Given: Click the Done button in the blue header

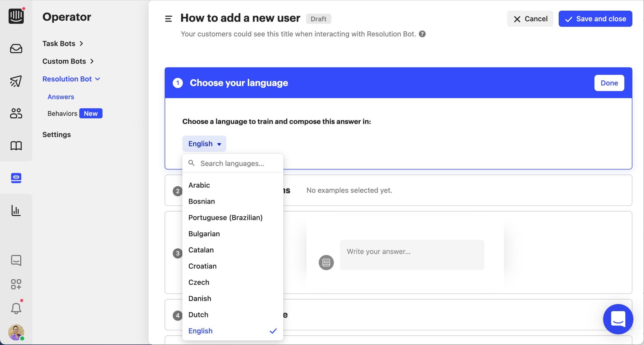Looking at the screenshot, I should 609,83.
